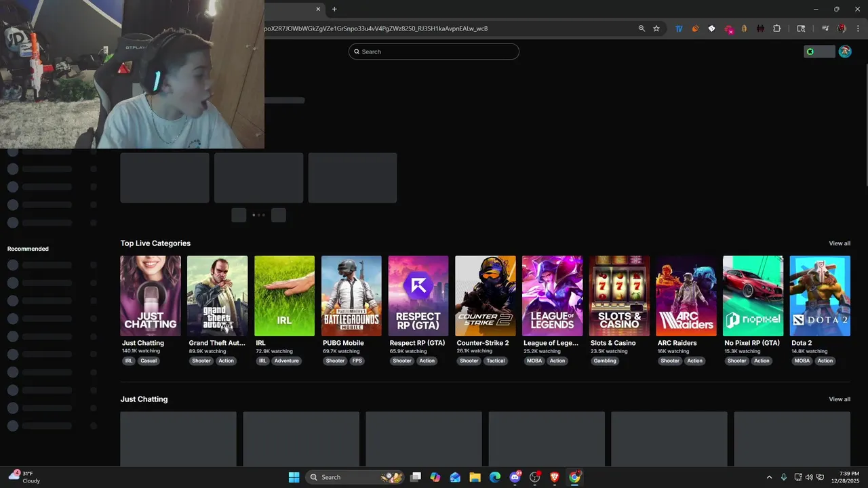
Task: Open the Chrome profile avatar
Action: point(842,28)
